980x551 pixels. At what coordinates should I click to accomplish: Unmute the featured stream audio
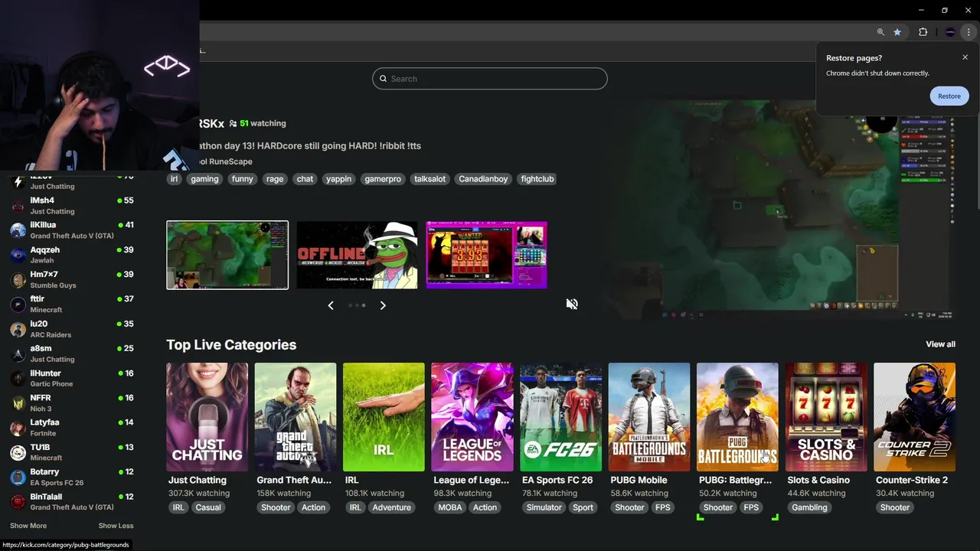click(x=572, y=304)
